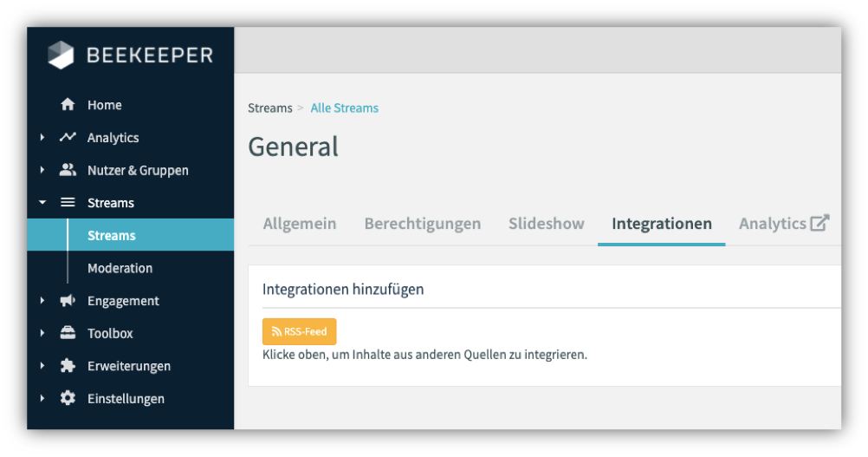Viewport: 868px width, 457px height.
Task: Click the Streams parent menu label
Action: [111, 203]
